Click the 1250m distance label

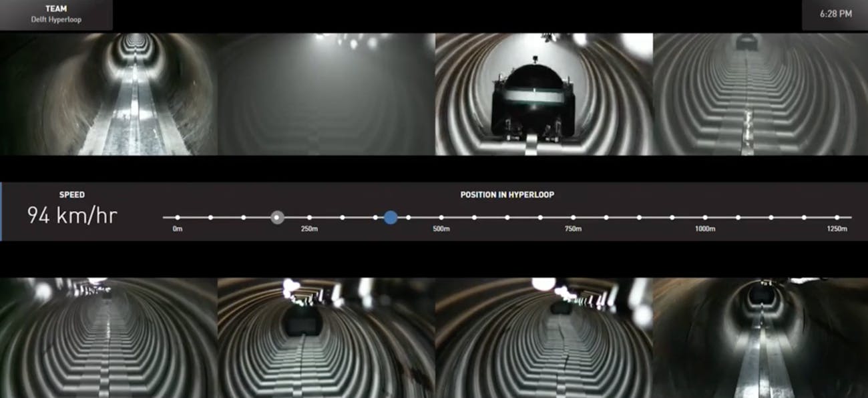[837, 230]
